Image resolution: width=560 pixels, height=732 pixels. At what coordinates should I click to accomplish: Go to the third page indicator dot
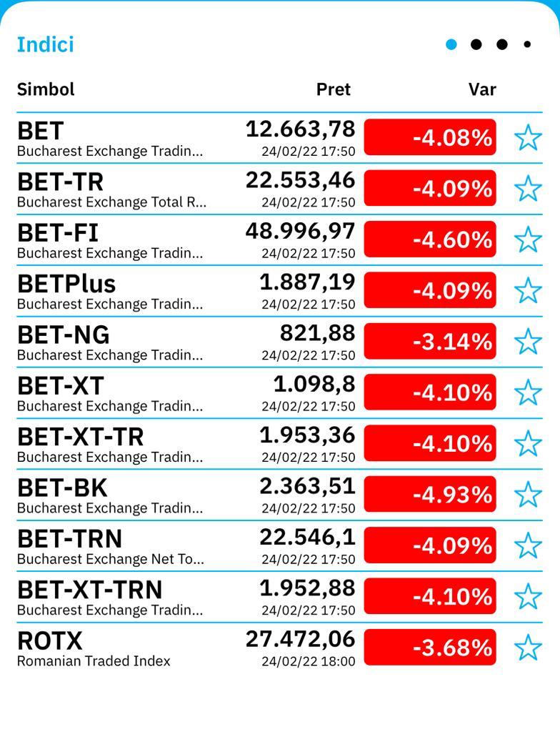point(502,44)
